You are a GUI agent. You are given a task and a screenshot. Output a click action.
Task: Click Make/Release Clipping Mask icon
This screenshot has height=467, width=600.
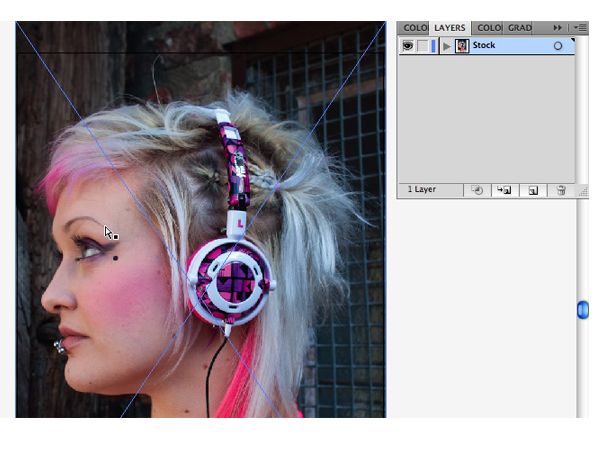pyautogui.click(x=477, y=190)
